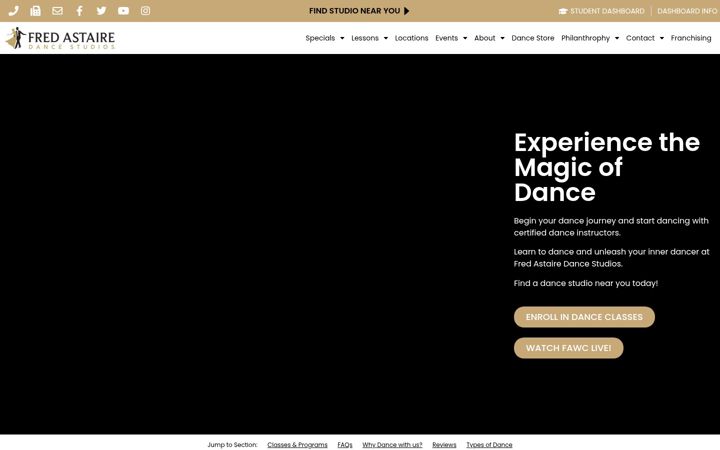
Task: Expand the Philanthropy dropdown arrow
Action: pyautogui.click(x=617, y=38)
